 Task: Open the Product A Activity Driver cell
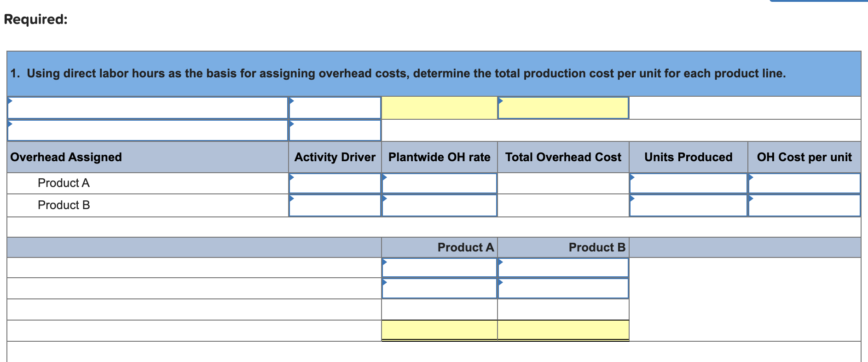point(335,183)
